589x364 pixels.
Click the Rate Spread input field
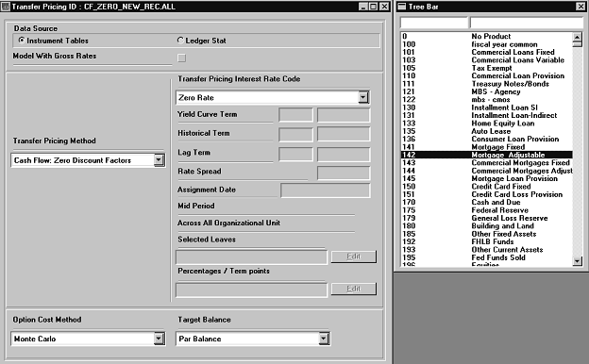click(x=344, y=173)
